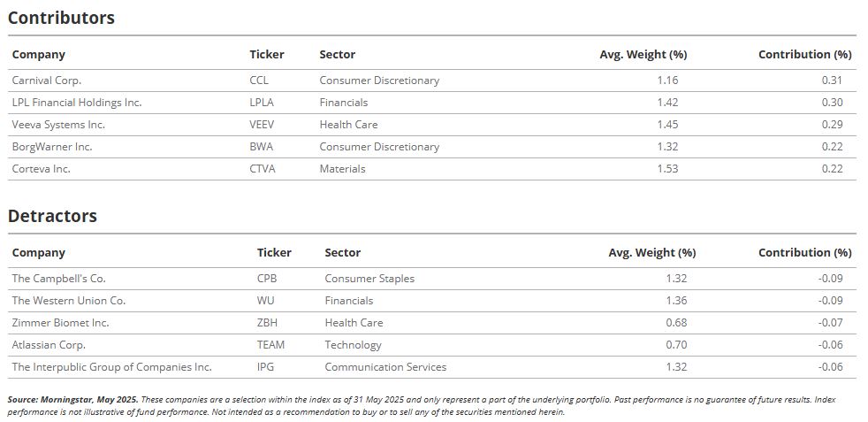
Task: Select The Western Union Co. row
Action: [431, 301]
